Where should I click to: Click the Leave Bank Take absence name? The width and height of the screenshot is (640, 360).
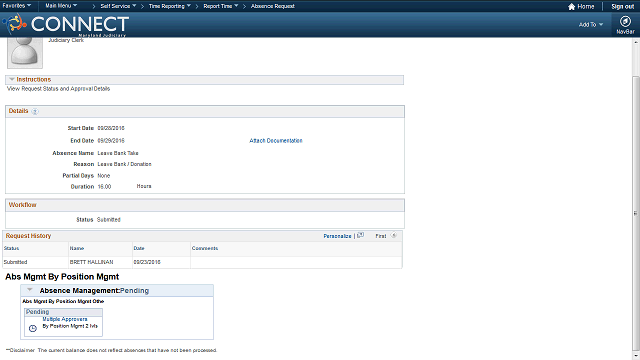pyautogui.click(x=118, y=153)
